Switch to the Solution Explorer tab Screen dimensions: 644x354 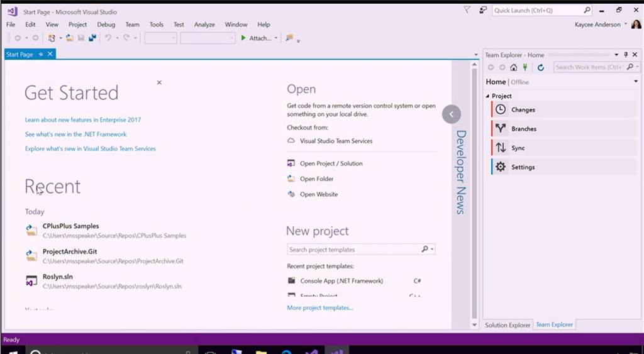(507, 325)
